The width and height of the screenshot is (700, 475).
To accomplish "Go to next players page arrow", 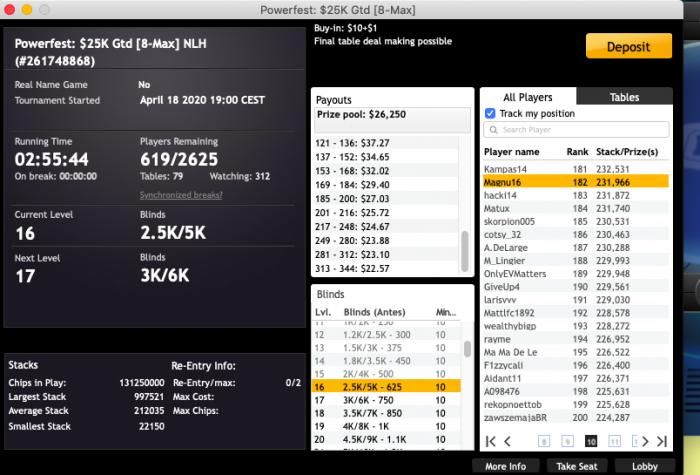I will 646,442.
